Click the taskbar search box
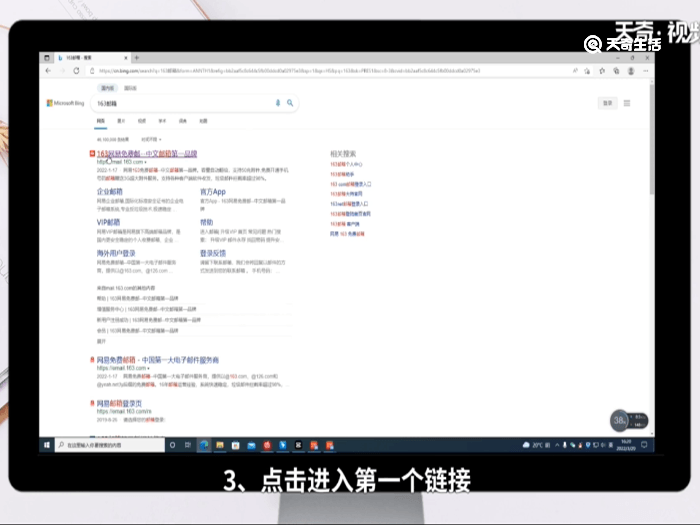 pos(109,445)
